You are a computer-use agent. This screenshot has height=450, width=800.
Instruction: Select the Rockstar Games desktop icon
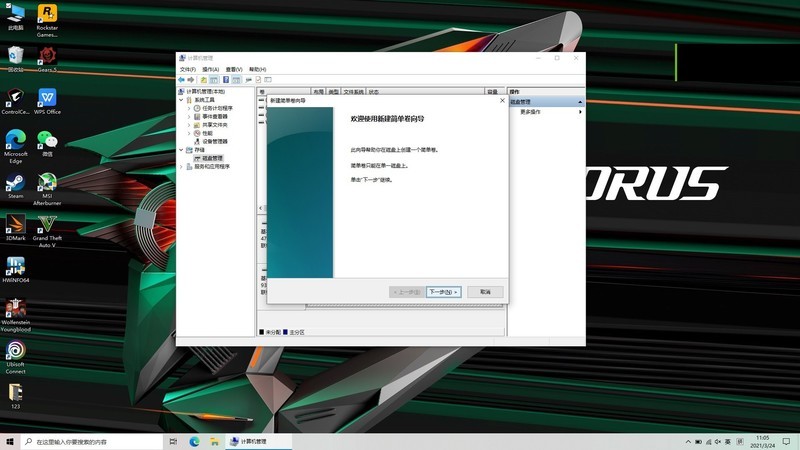point(47,20)
